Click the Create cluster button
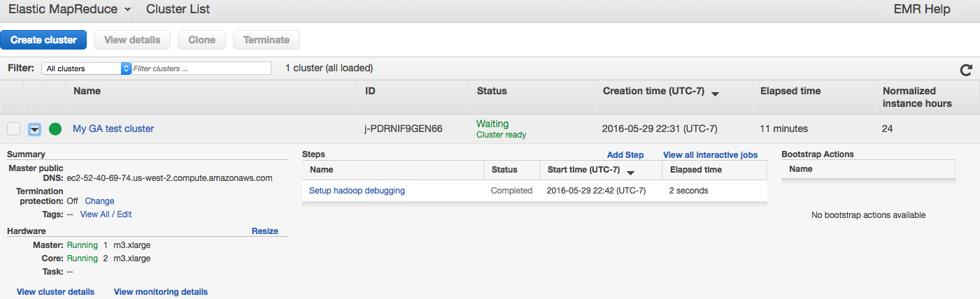 click(43, 40)
